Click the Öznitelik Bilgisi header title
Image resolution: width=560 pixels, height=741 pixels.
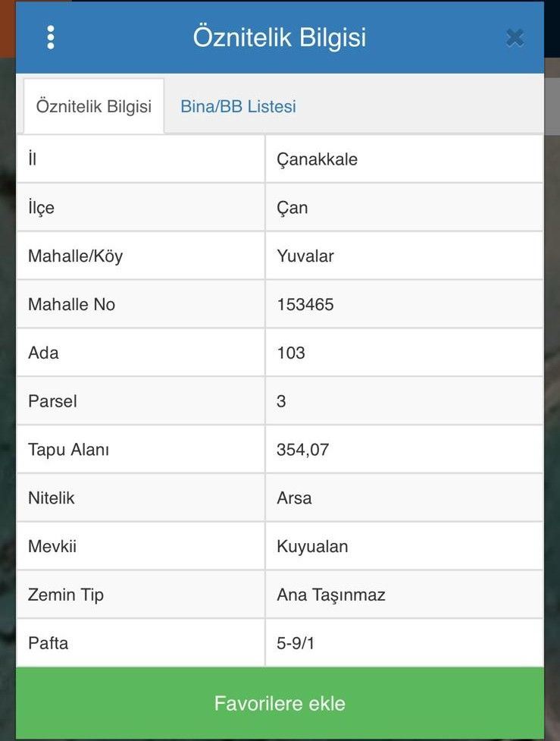(280, 37)
